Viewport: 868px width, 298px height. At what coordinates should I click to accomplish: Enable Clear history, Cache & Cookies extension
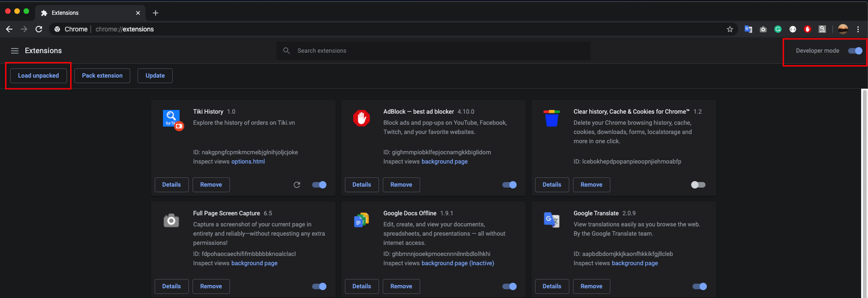coord(698,185)
